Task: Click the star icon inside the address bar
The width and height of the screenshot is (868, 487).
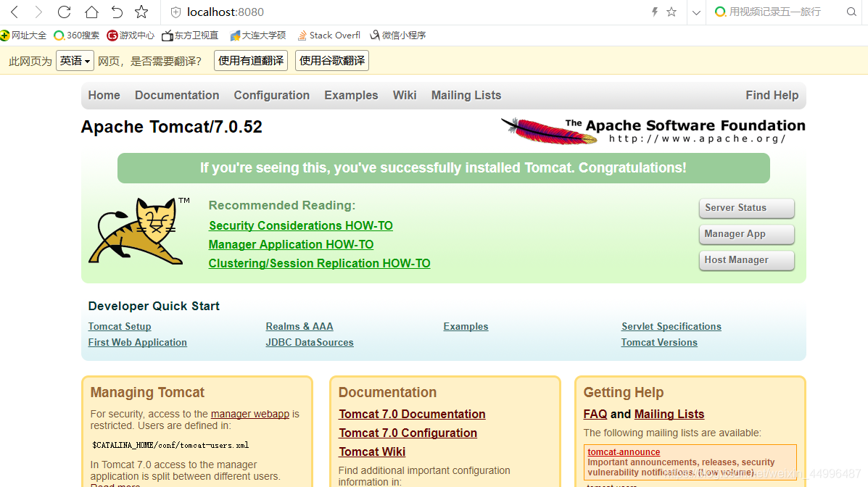Action: click(x=671, y=12)
